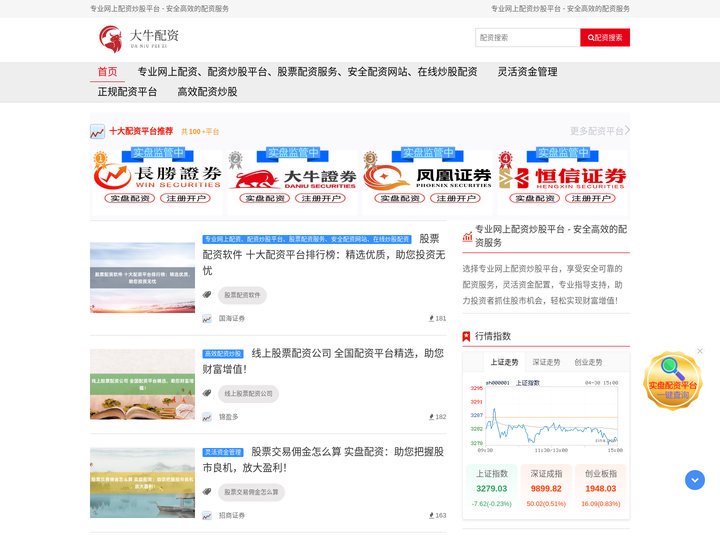This screenshot has width=720, height=540.
Task: Click the blue 高效配资炒股 category label
Action: pos(223,354)
